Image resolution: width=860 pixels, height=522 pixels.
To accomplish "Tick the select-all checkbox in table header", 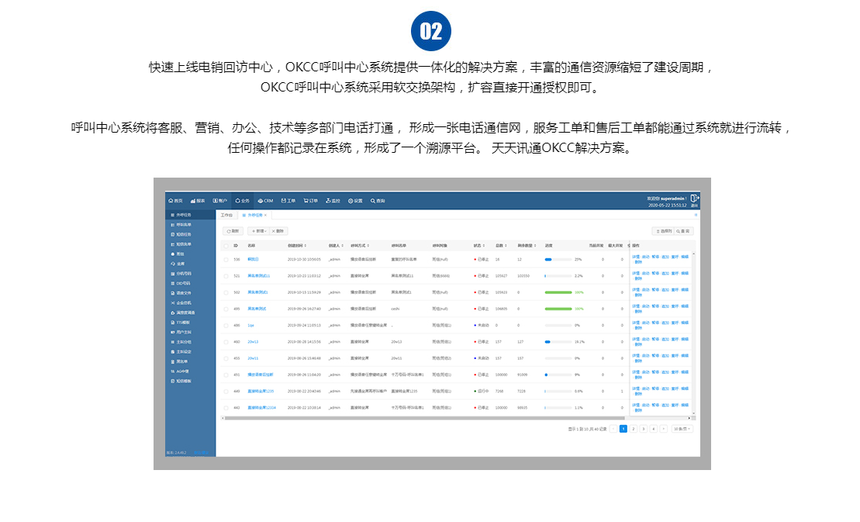I will coord(225,245).
